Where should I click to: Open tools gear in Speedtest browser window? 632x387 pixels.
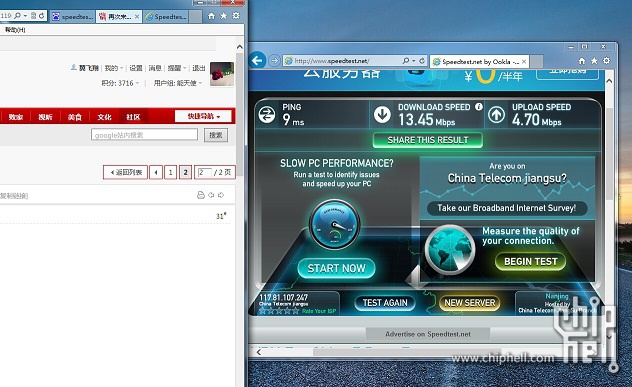pyautogui.click(x=607, y=61)
